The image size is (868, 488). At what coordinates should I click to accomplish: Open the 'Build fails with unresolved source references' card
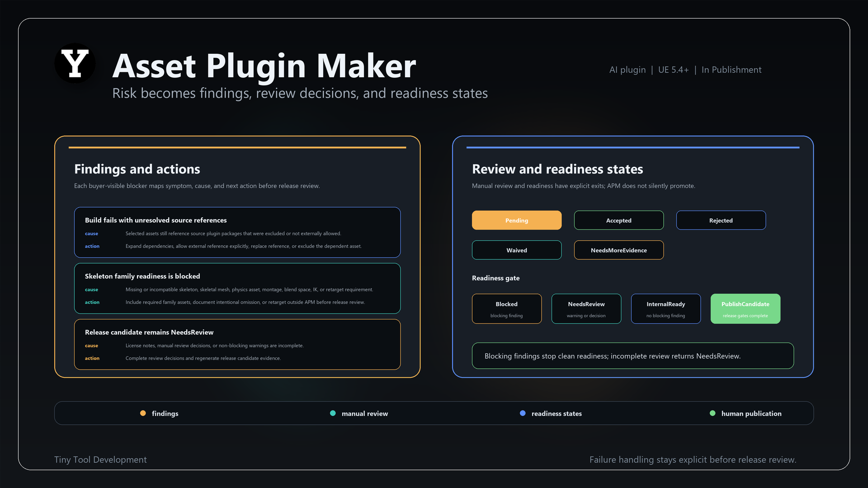point(237,232)
